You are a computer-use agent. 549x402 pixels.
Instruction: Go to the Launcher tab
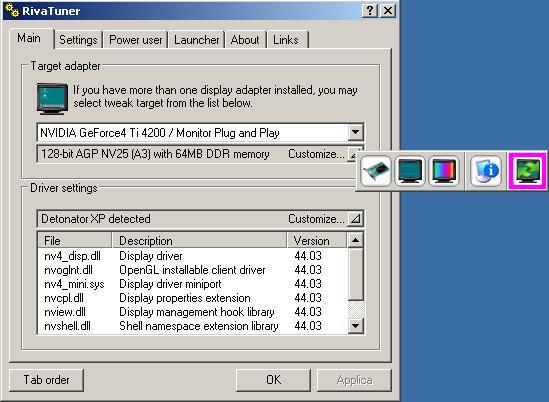click(196, 40)
